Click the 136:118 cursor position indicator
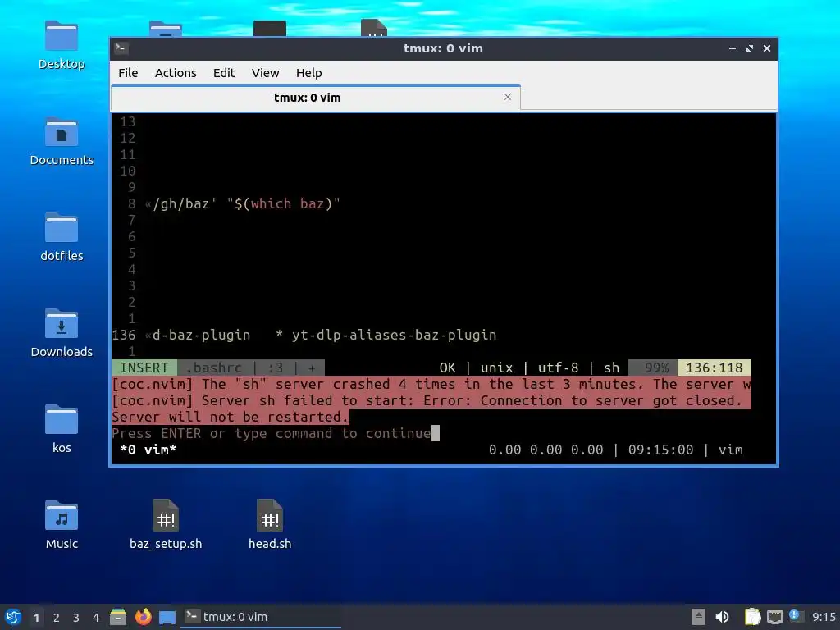 coord(714,367)
